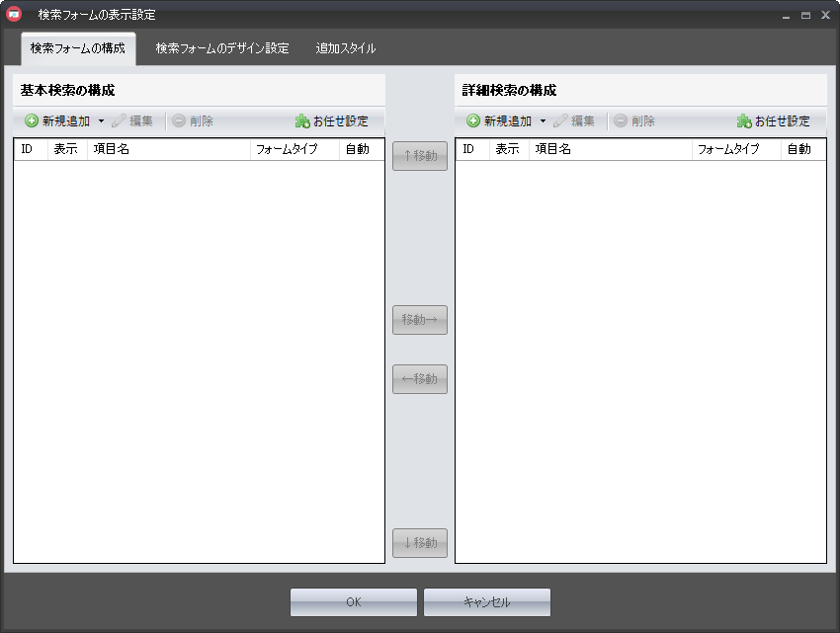Viewport: 840px width, 633px height.
Task: Click お任せ設定 puzzle icon in 基本検索 panel
Action: tap(302, 121)
